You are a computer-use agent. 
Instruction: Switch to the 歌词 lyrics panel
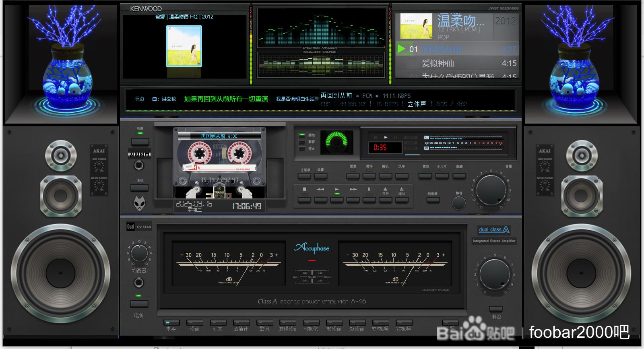click(264, 323)
